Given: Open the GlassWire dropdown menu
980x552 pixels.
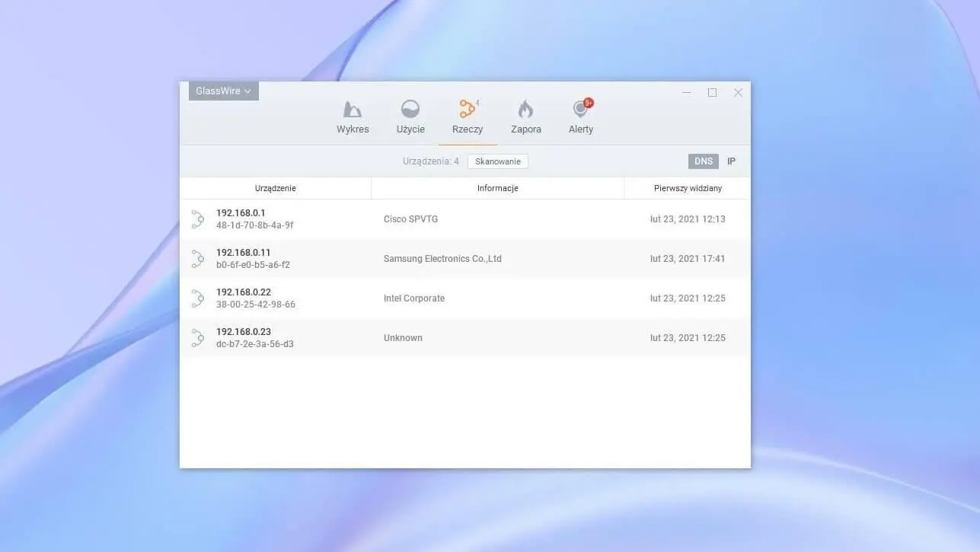Looking at the screenshot, I should [x=223, y=91].
